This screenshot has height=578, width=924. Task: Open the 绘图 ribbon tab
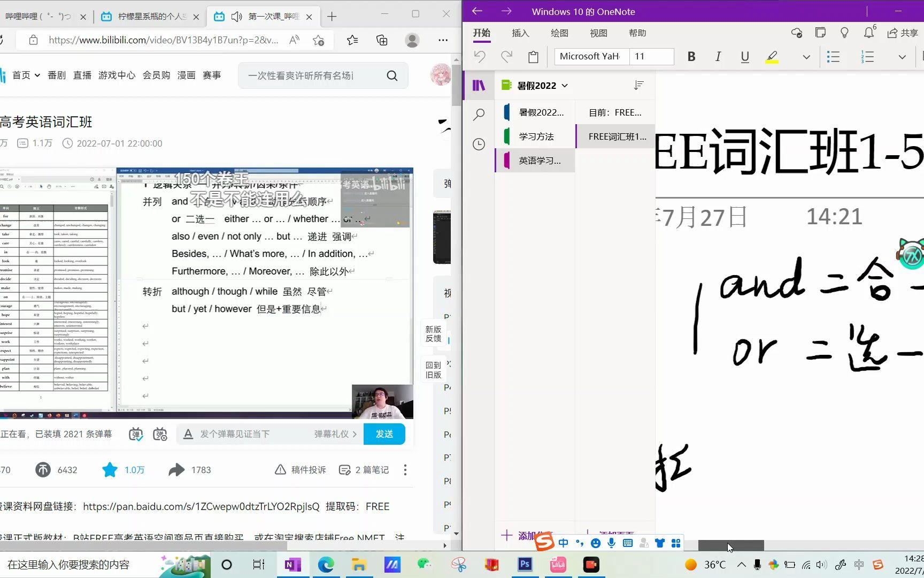(x=559, y=33)
